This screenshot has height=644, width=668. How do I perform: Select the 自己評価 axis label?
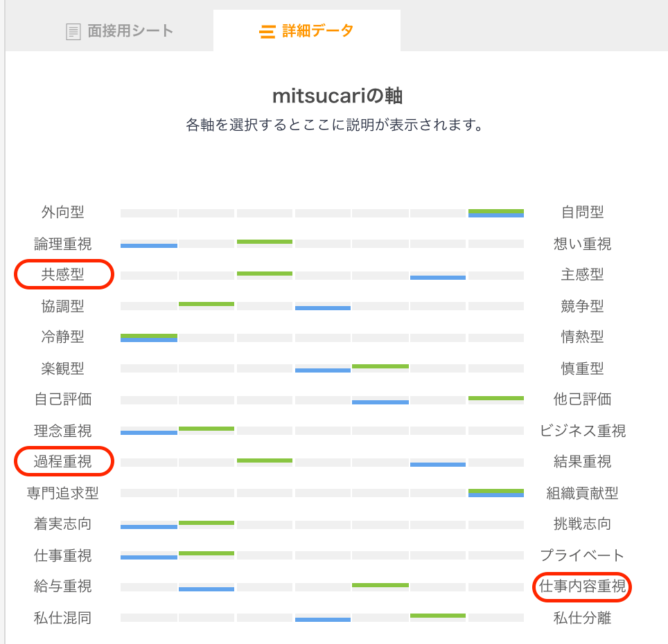[64, 399]
